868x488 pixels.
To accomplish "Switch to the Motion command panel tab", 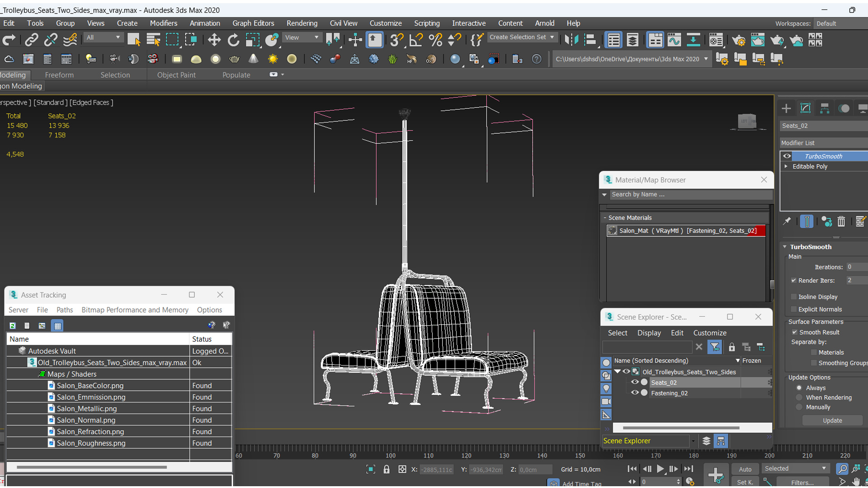I will click(x=844, y=108).
